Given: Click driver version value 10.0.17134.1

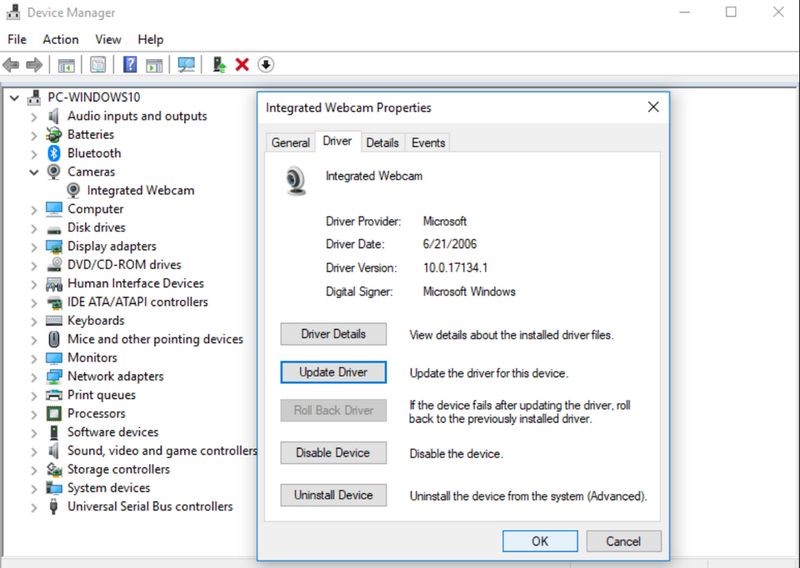Looking at the screenshot, I should (456, 268).
